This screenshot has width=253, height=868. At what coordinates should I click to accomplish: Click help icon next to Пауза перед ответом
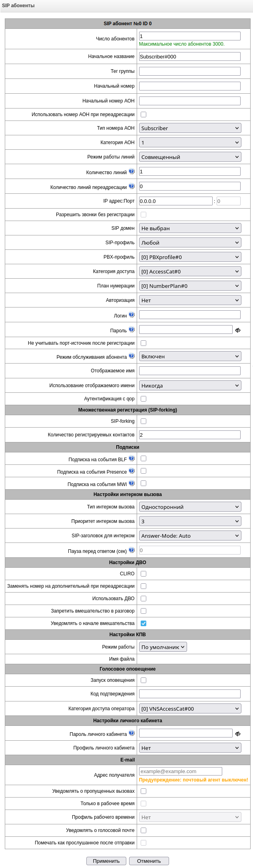pos(131,550)
